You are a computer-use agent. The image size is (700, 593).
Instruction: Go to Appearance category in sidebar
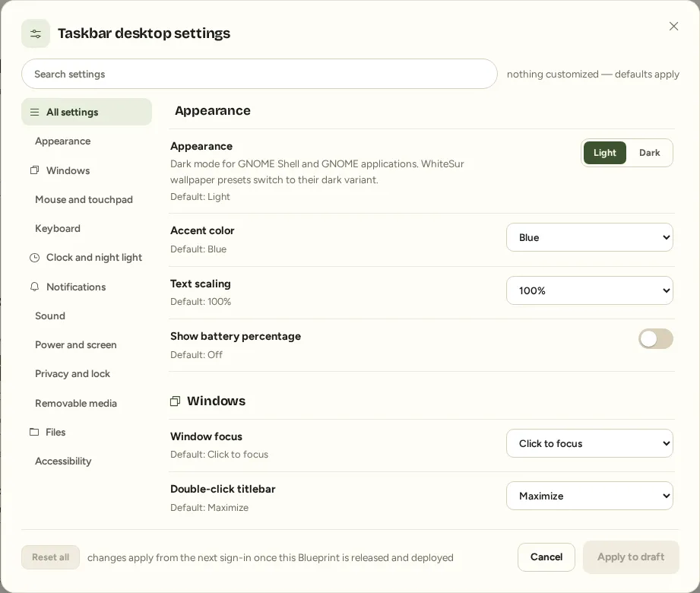[x=87, y=141]
